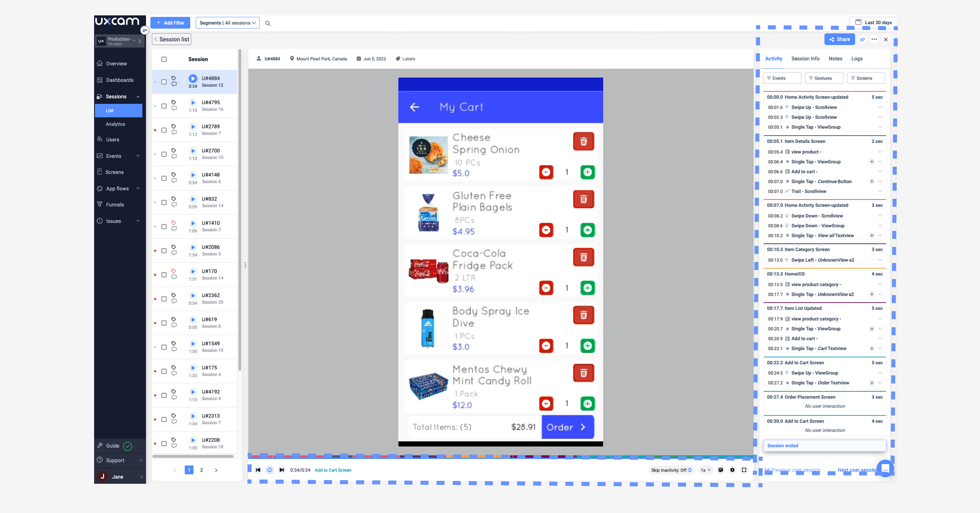Click the session playback timeline bar
Image resolution: width=980 pixels, height=513 pixels.
pyautogui.click(x=500, y=456)
